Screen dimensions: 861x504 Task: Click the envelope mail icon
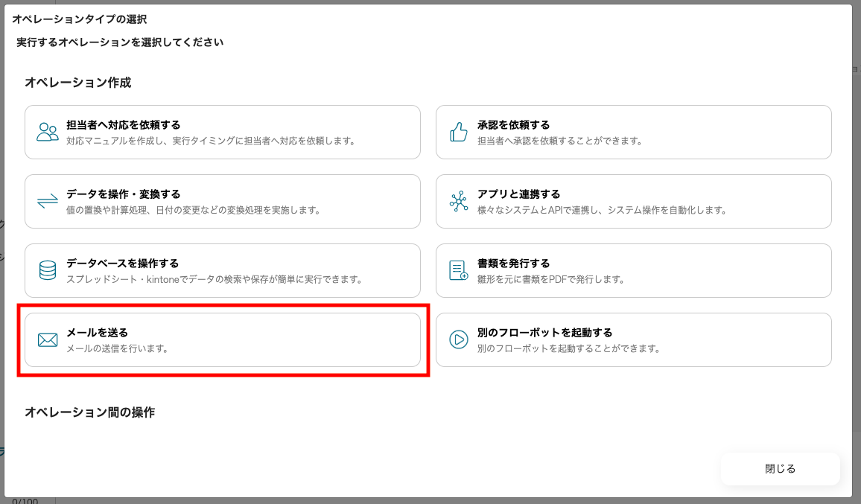48,340
